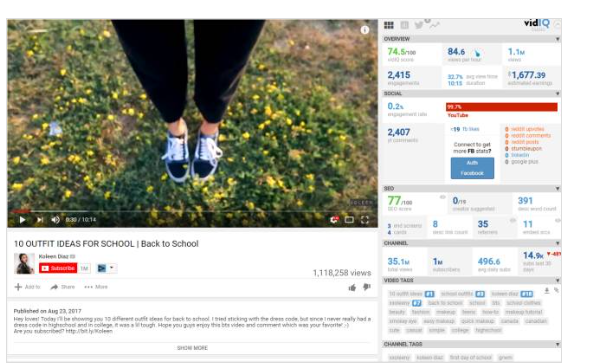Toggle eye icon beside referrers
This screenshot has width=613, height=363.
point(513,220)
